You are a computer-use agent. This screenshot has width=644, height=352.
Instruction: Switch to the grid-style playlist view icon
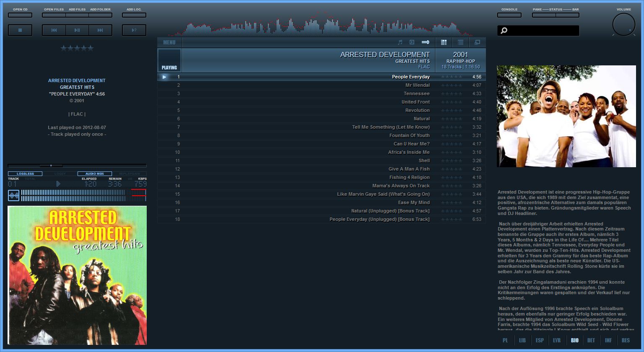pos(444,42)
